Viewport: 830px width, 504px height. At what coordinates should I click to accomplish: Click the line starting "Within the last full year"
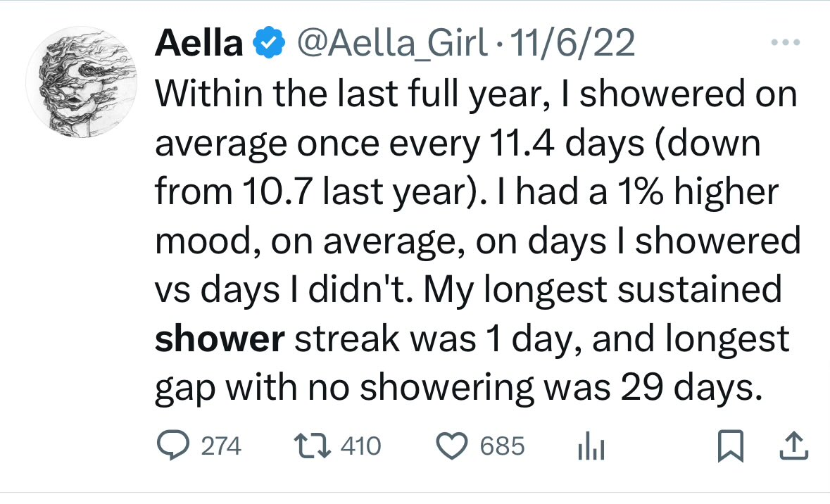click(x=476, y=94)
